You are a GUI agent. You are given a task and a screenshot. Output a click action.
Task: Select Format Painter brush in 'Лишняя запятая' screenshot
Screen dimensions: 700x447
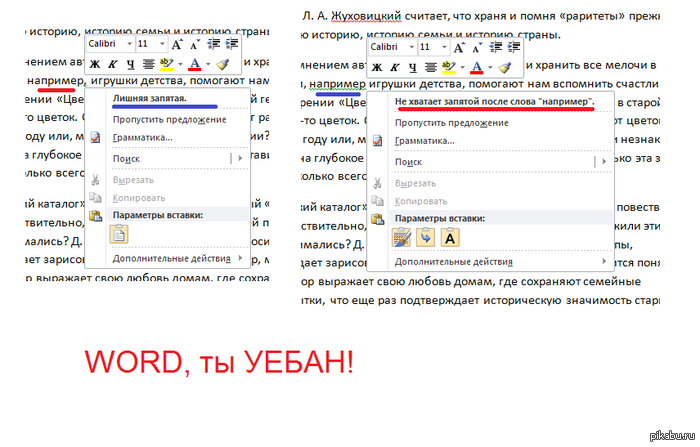pyautogui.click(x=223, y=64)
